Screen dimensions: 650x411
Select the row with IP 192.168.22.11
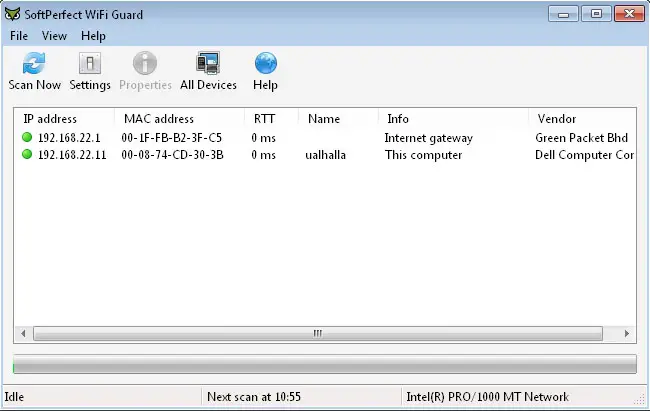point(325,155)
